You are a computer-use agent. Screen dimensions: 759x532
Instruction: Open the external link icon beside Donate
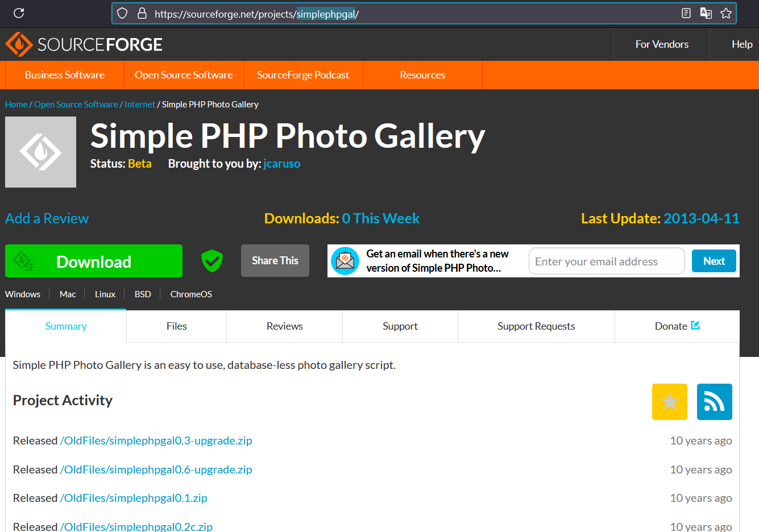coord(695,325)
